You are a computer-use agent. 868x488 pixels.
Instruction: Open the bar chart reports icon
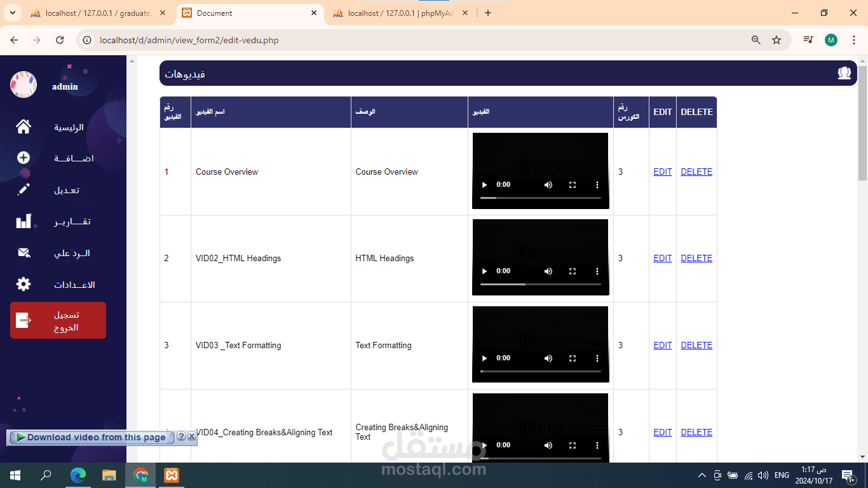24,221
